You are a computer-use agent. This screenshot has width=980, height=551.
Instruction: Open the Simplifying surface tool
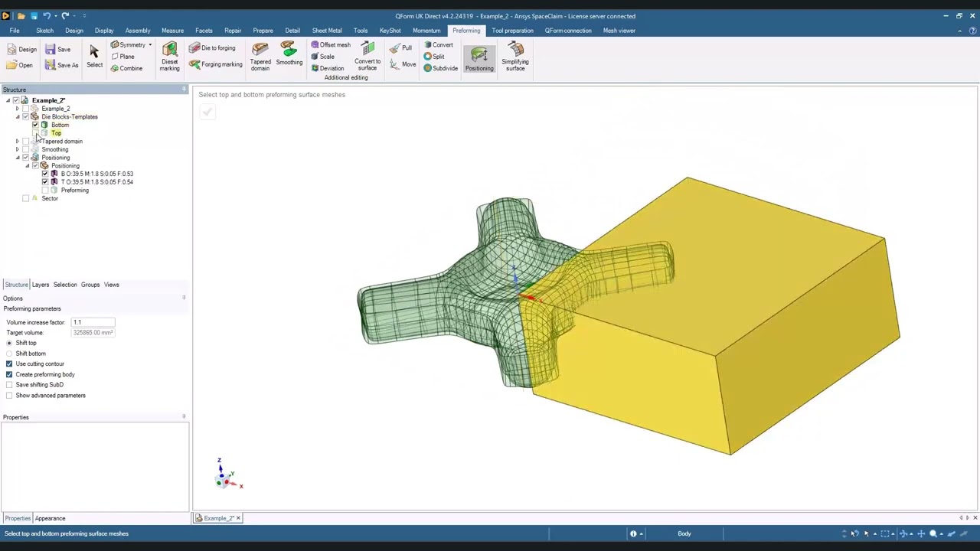[515, 57]
